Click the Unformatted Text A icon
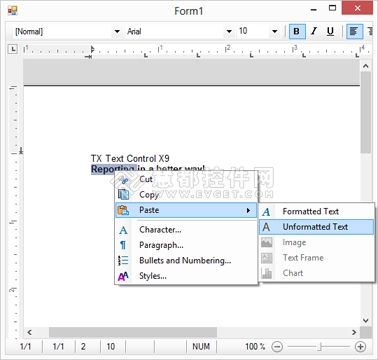The height and width of the screenshot is (360, 378). (x=266, y=227)
